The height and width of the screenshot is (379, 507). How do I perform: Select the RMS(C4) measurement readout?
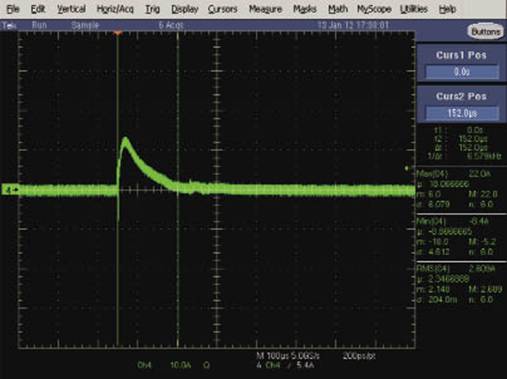[461, 284]
